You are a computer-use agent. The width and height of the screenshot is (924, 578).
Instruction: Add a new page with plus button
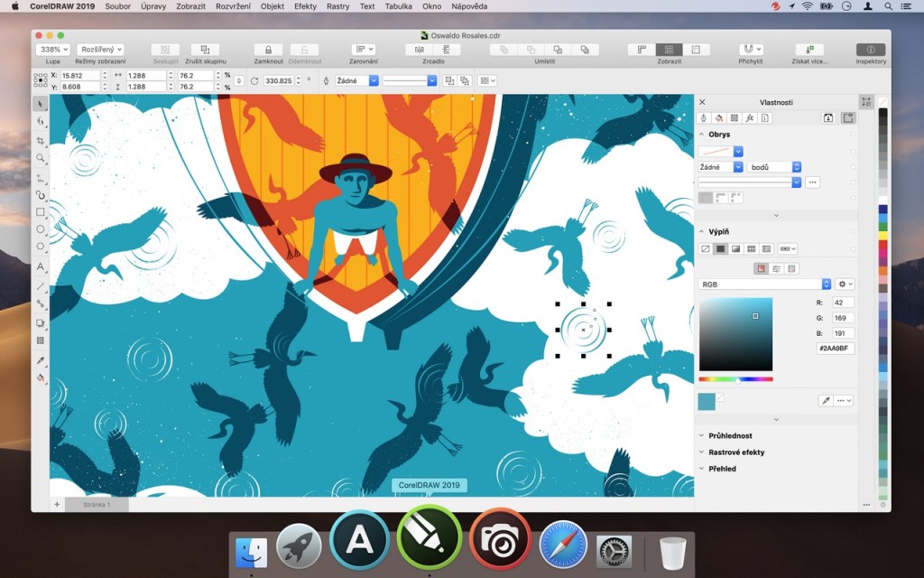click(x=57, y=504)
